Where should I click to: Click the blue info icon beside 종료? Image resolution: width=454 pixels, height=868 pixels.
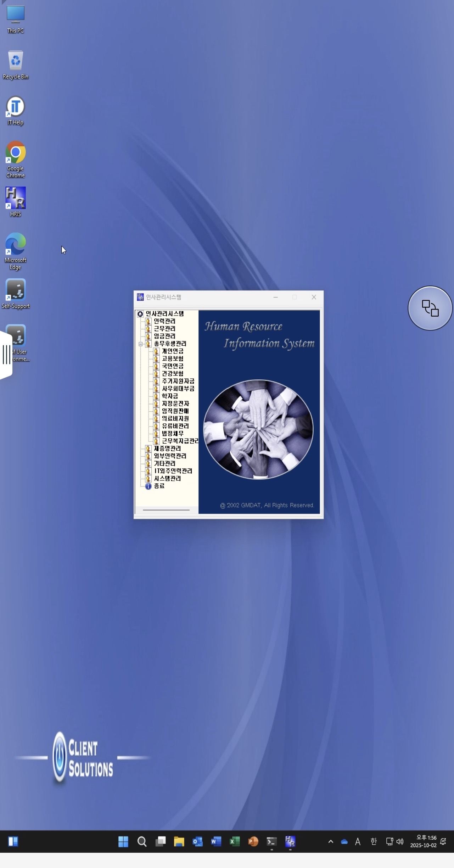coord(148,486)
